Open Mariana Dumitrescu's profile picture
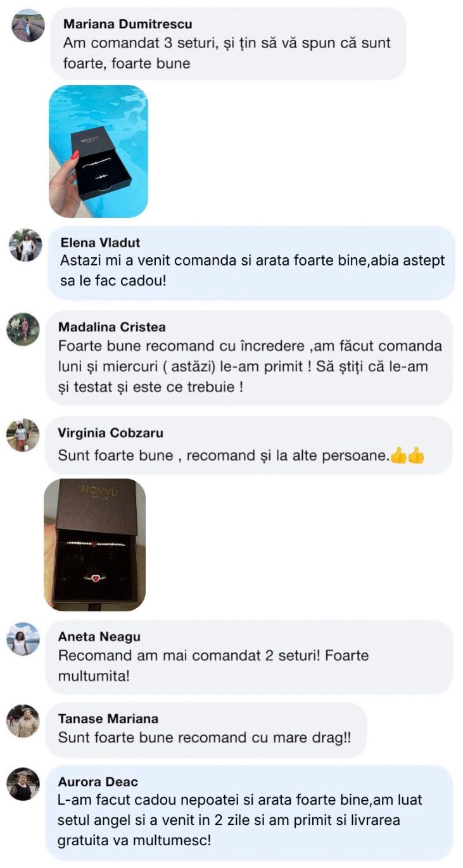Screen dimensions: 463x868 pos(29,26)
